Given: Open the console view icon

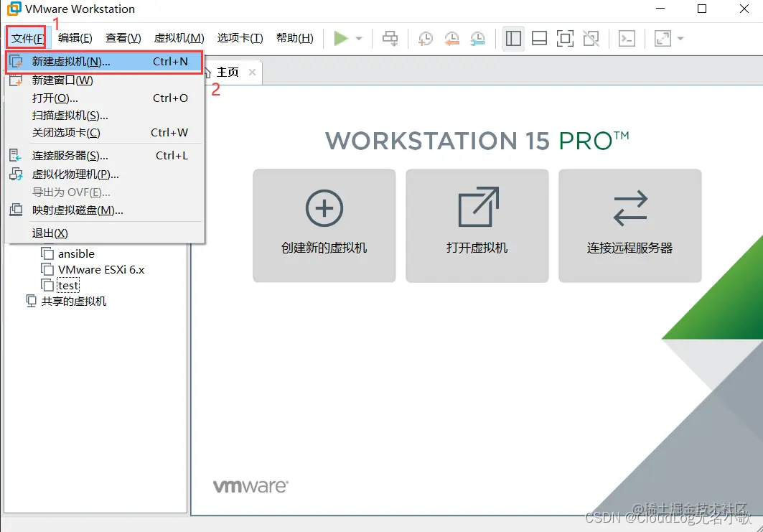Looking at the screenshot, I should point(627,39).
